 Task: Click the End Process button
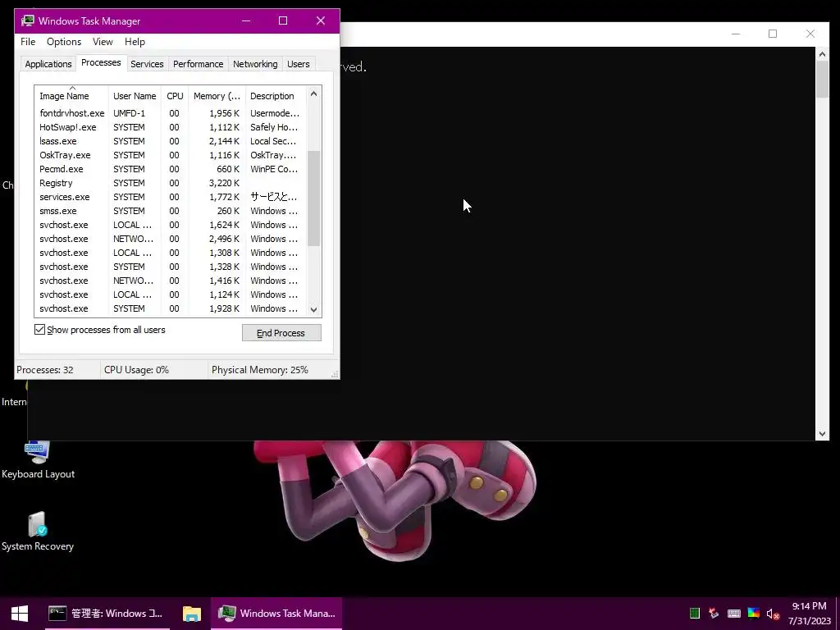pyautogui.click(x=281, y=333)
